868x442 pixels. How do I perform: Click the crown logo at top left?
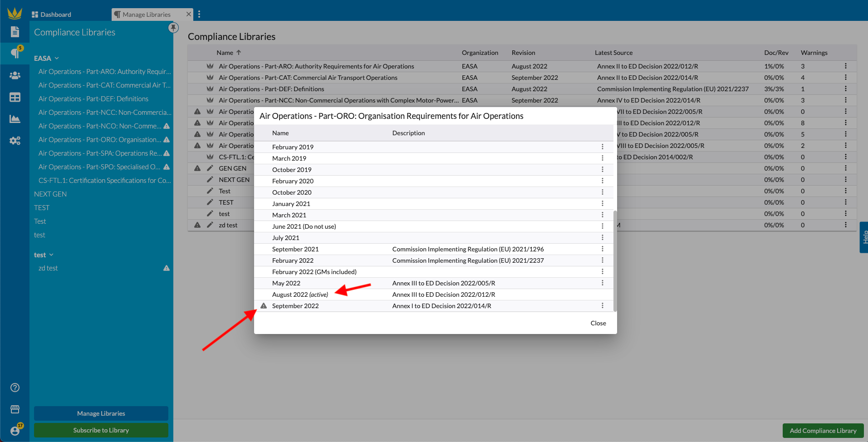[15, 13]
